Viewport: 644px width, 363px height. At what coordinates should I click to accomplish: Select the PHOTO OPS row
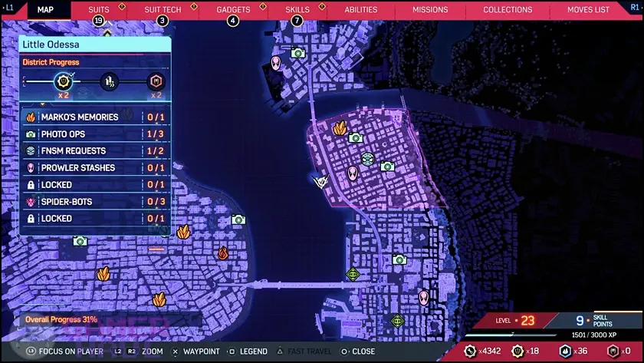pyautogui.click(x=96, y=134)
